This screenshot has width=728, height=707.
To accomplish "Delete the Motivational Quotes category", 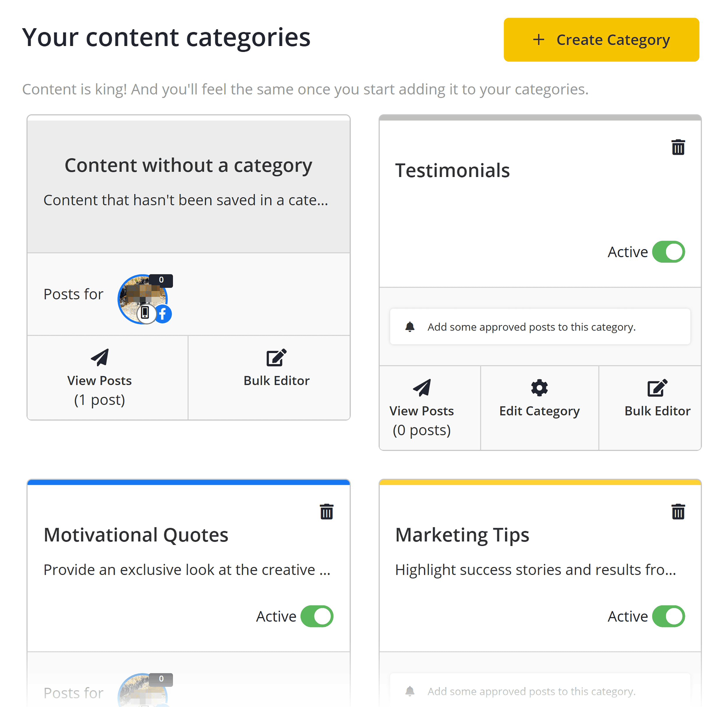I will (x=326, y=511).
